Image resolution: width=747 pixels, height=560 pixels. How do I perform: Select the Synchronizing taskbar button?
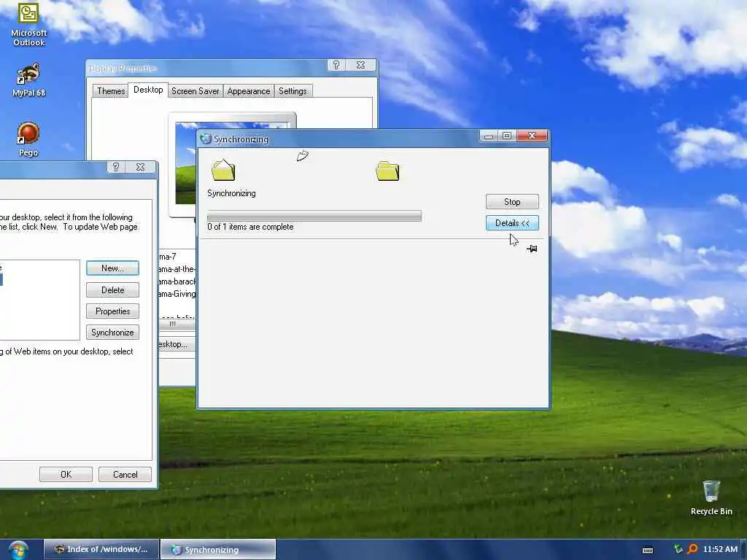pos(217,550)
